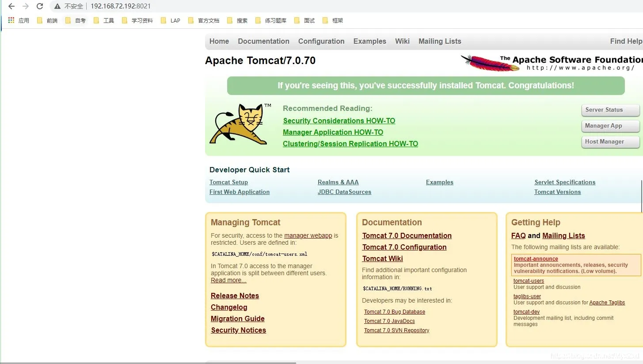643x364 pixels.
Task: Select Configuration in the top navigation
Action: [x=321, y=41]
